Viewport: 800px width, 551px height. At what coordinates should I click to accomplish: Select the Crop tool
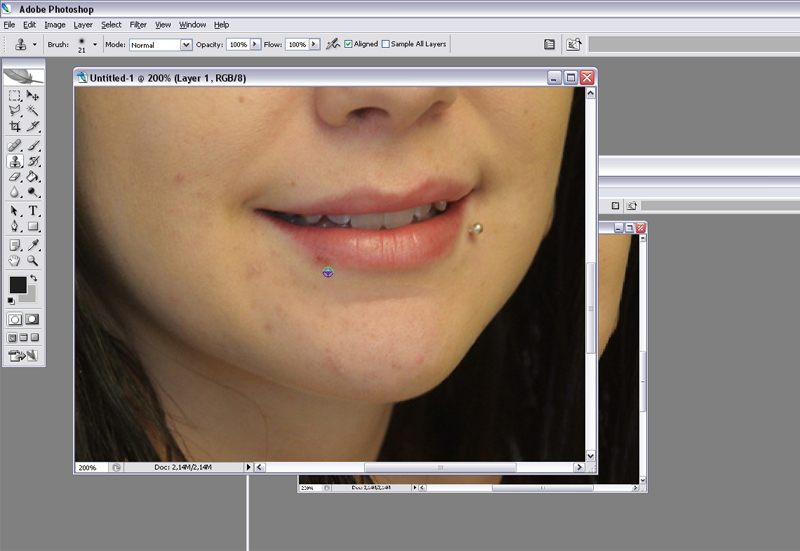[15, 127]
